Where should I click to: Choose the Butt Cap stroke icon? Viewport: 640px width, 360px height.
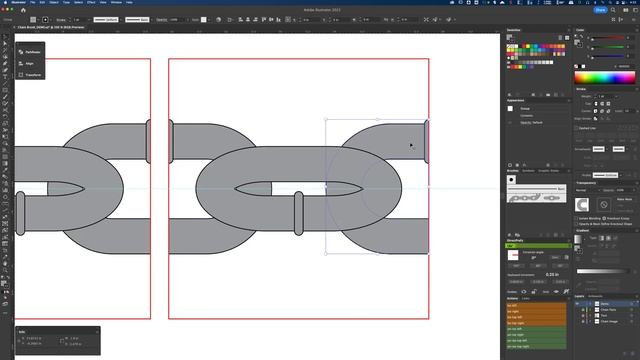click(x=596, y=104)
